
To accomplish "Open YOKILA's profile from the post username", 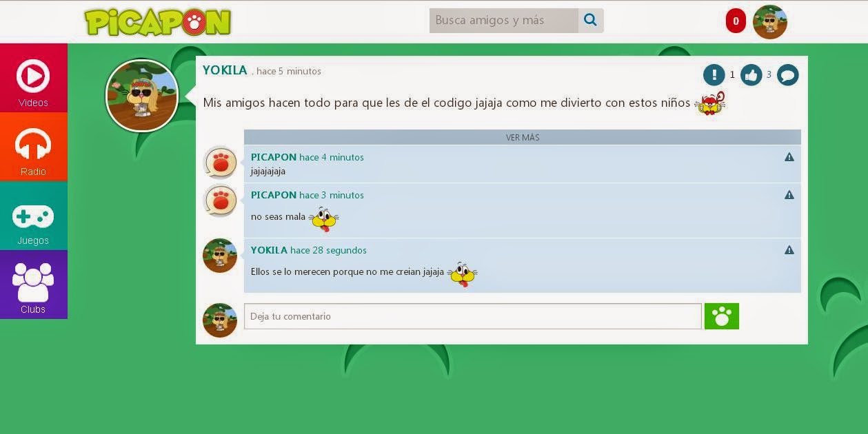I will pos(224,70).
